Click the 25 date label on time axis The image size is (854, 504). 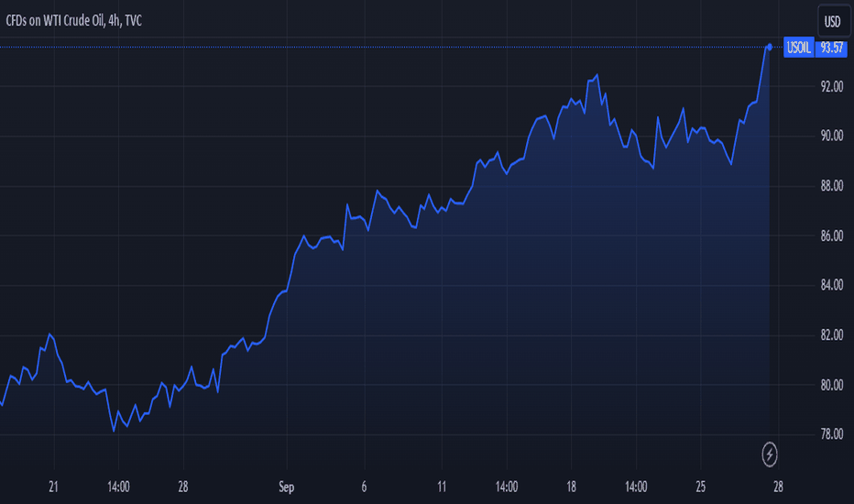coord(700,487)
